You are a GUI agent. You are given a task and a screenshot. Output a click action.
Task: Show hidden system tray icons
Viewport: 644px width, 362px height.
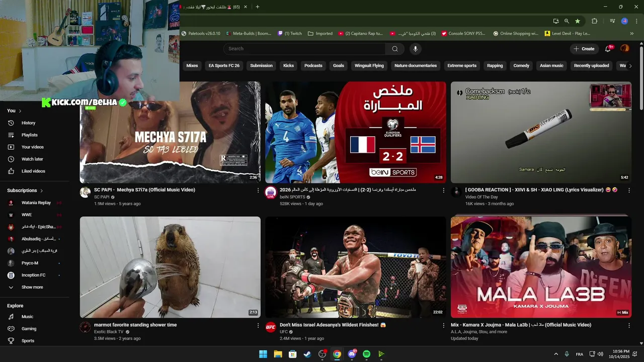[556, 354]
